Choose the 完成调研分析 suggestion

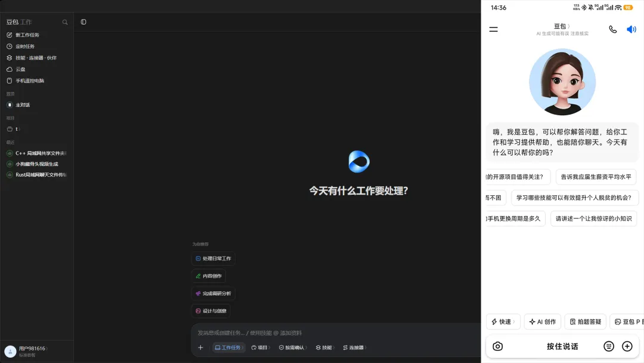tap(213, 294)
